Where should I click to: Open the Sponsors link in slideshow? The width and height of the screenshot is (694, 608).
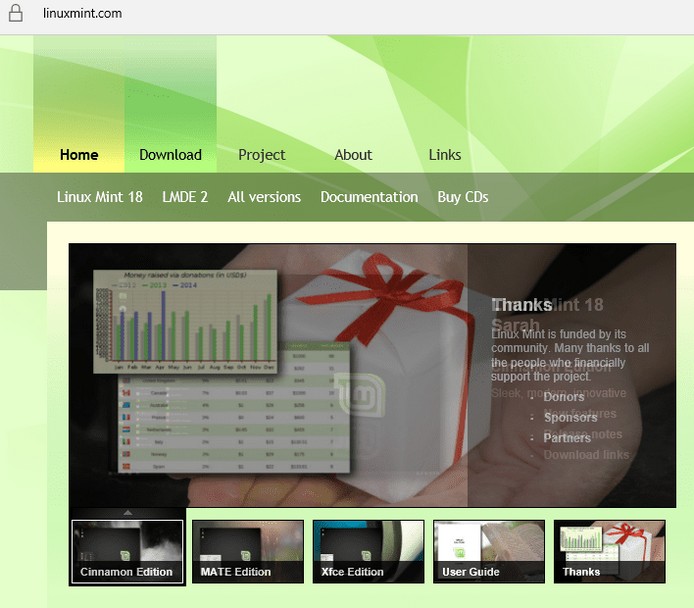pos(571,417)
